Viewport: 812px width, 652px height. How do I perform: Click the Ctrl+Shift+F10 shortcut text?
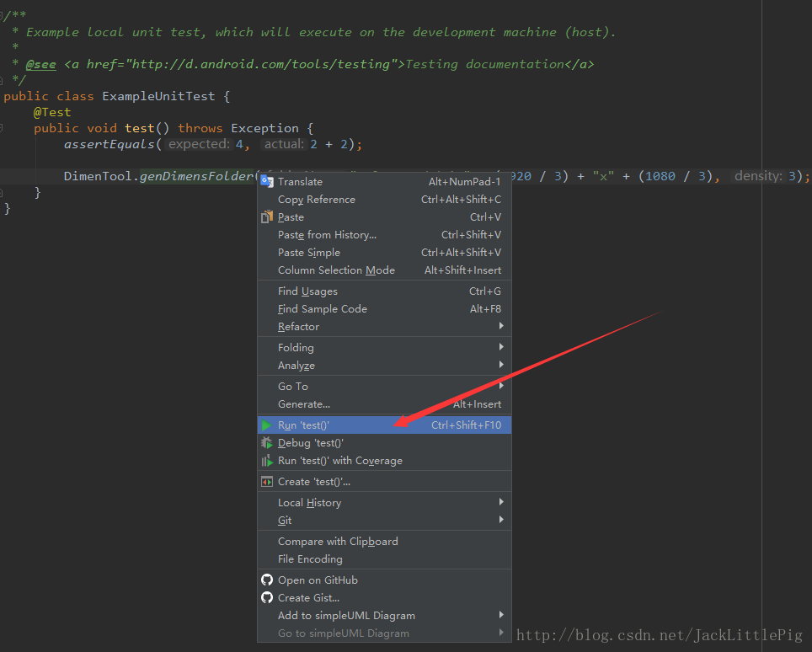tap(466, 425)
